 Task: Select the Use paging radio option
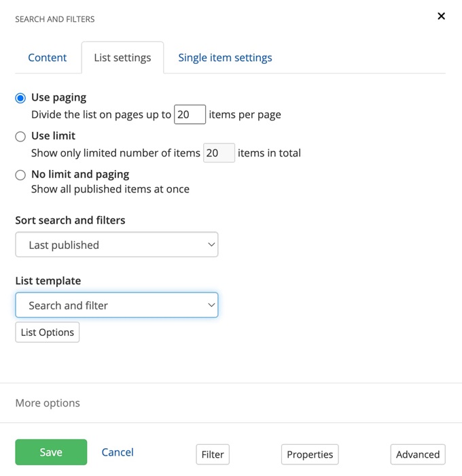pyautogui.click(x=20, y=98)
